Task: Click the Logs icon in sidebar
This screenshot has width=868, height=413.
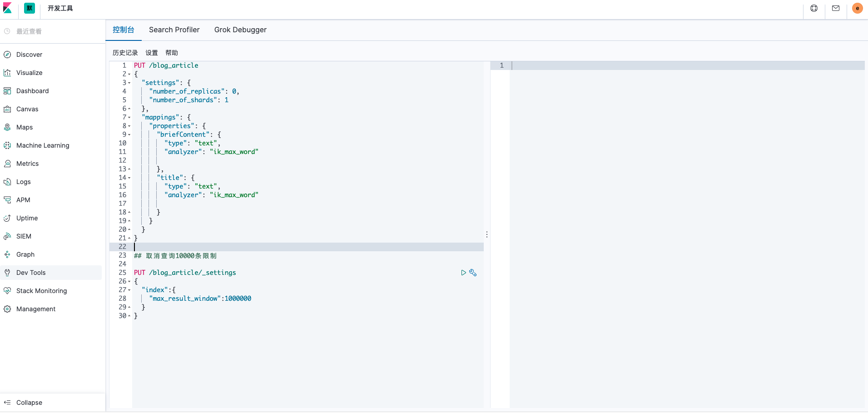Action: (7, 182)
